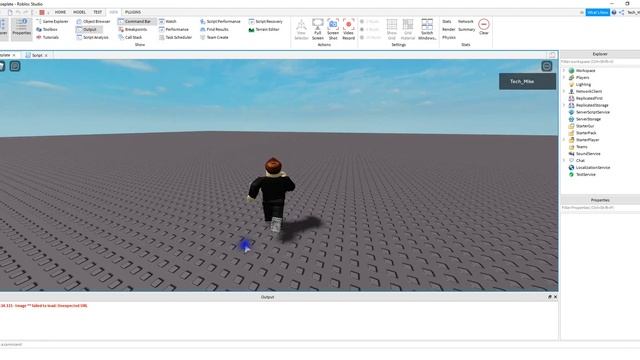The height and width of the screenshot is (360, 640).
Task: Click the Filter Properties search field
Action: click(600, 208)
